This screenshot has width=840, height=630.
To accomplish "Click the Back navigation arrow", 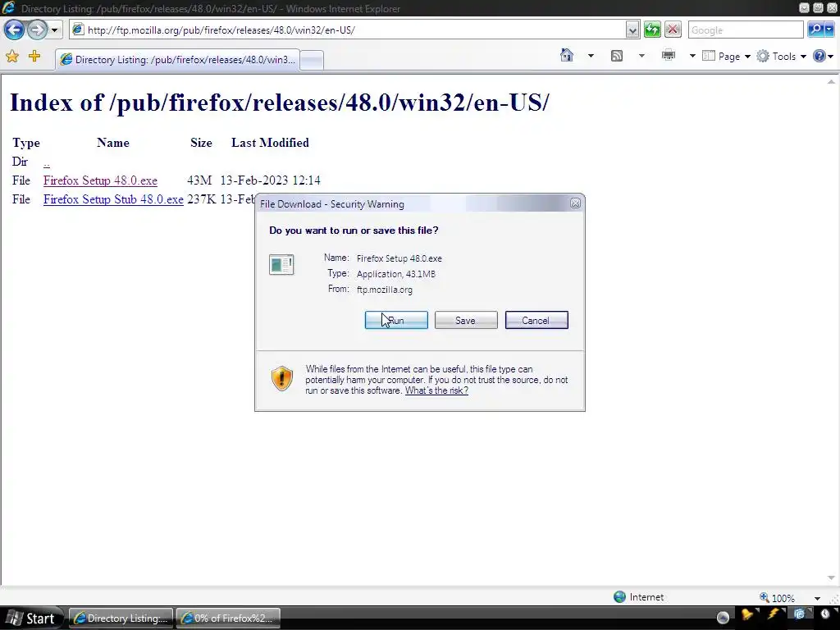I will 15,30.
